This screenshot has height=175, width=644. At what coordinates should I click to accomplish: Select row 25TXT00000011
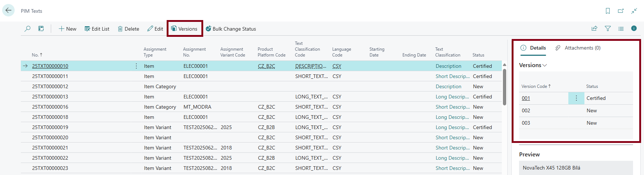[x=261, y=76]
